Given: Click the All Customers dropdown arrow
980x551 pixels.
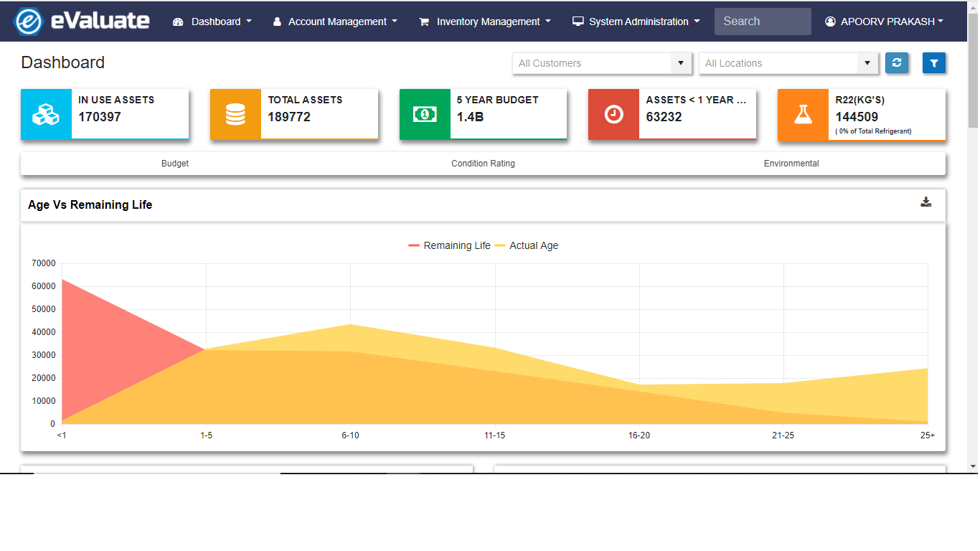Looking at the screenshot, I should point(681,63).
